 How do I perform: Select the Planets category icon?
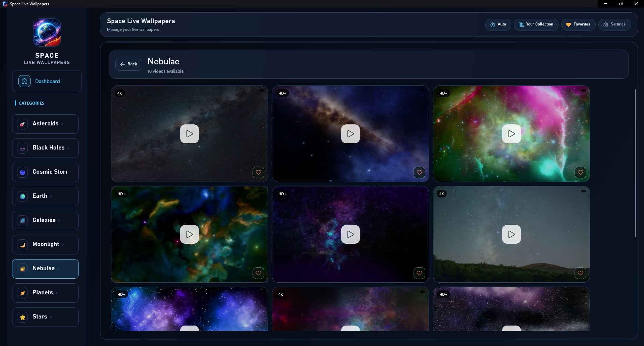point(22,293)
